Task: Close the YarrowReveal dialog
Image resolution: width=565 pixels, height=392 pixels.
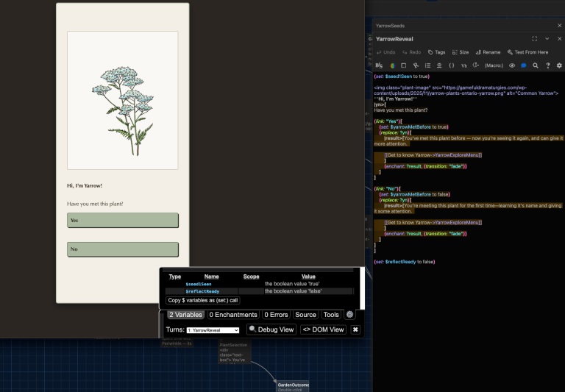Action: pyautogui.click(x=559, y=39)
